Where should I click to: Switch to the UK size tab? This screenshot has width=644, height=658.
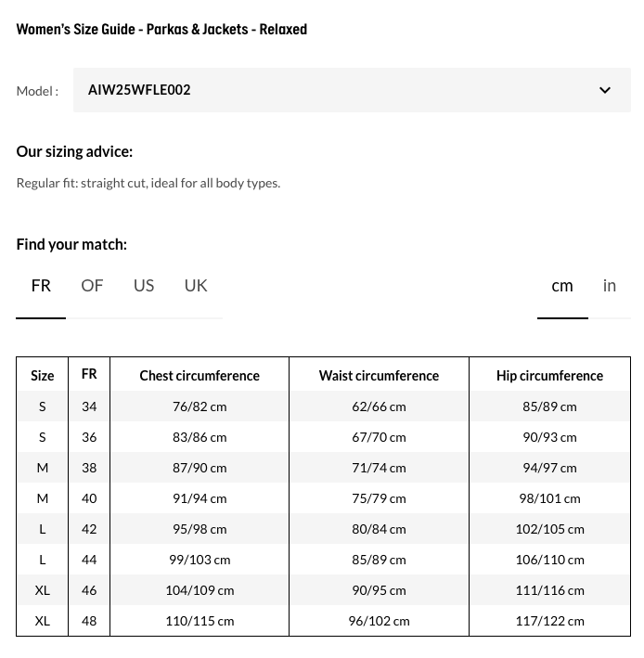[x=196, y=286]
